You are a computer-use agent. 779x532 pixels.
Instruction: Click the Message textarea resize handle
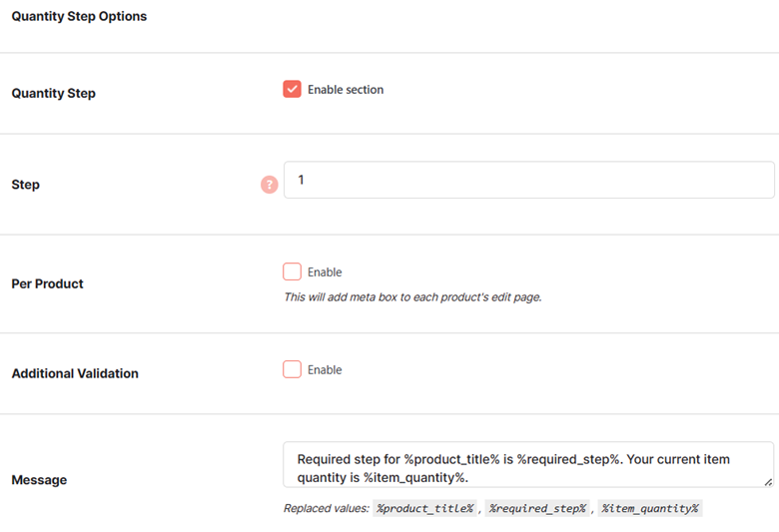(x=768, y=482)
